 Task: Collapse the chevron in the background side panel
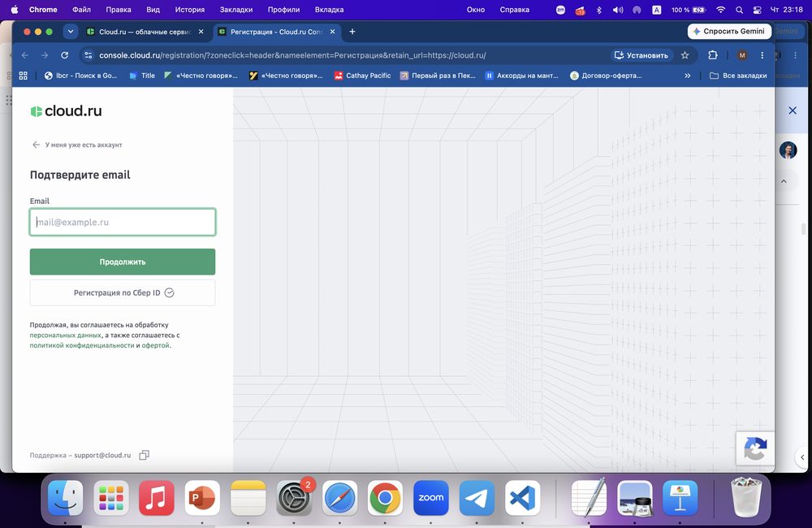click(784, 181)
